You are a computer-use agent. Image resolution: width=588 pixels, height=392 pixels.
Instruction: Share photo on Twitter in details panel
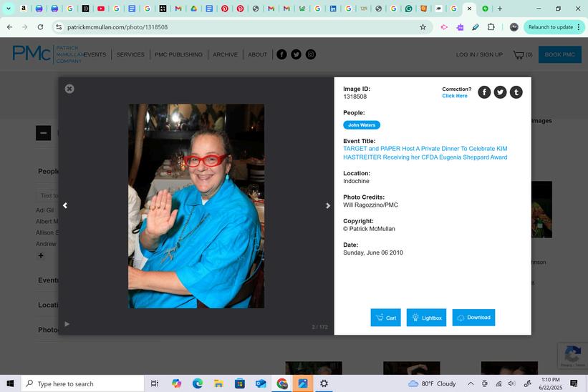point(500,92)
